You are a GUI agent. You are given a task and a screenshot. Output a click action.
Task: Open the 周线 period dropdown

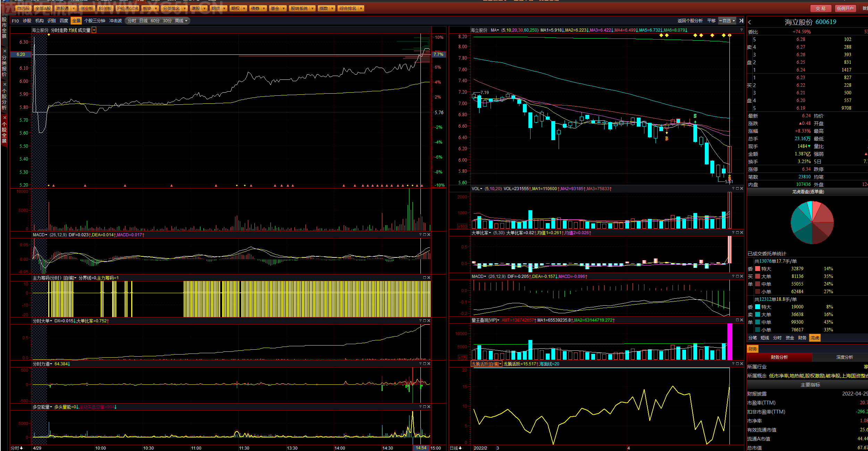(x=181, y=21)
